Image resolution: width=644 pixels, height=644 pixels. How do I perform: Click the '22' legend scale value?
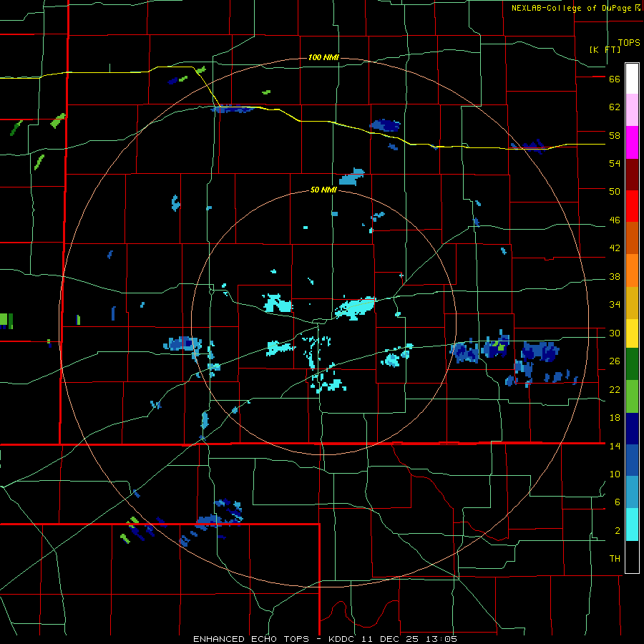[x=615, y=389]
